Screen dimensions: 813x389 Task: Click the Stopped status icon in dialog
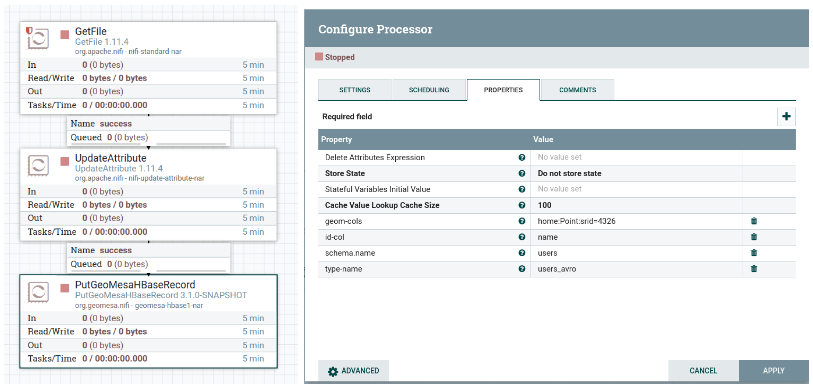click(x=319, y=57)
